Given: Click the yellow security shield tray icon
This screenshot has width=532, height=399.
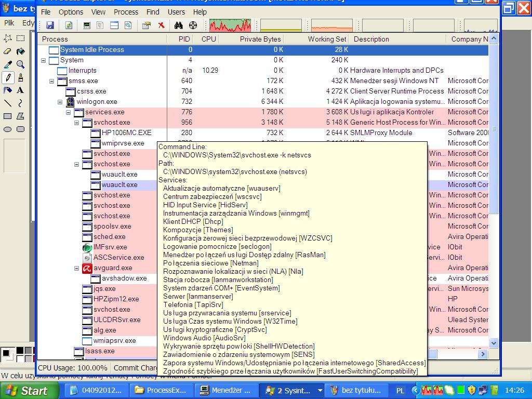Looking at the screenshot, I should click(x=471, y=391).
